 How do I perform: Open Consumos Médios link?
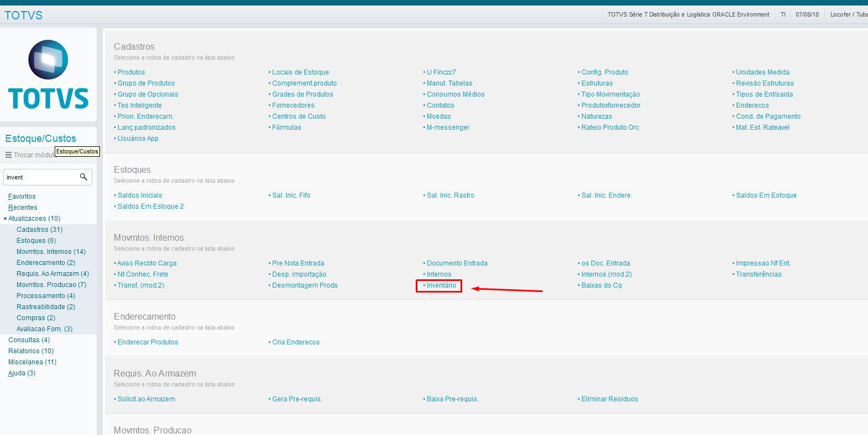456,94
